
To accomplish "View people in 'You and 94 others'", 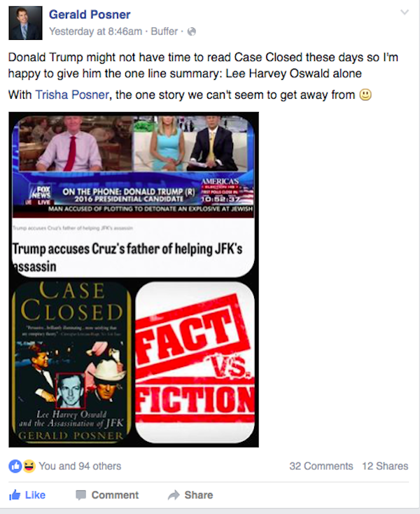I will coord(80,466).
